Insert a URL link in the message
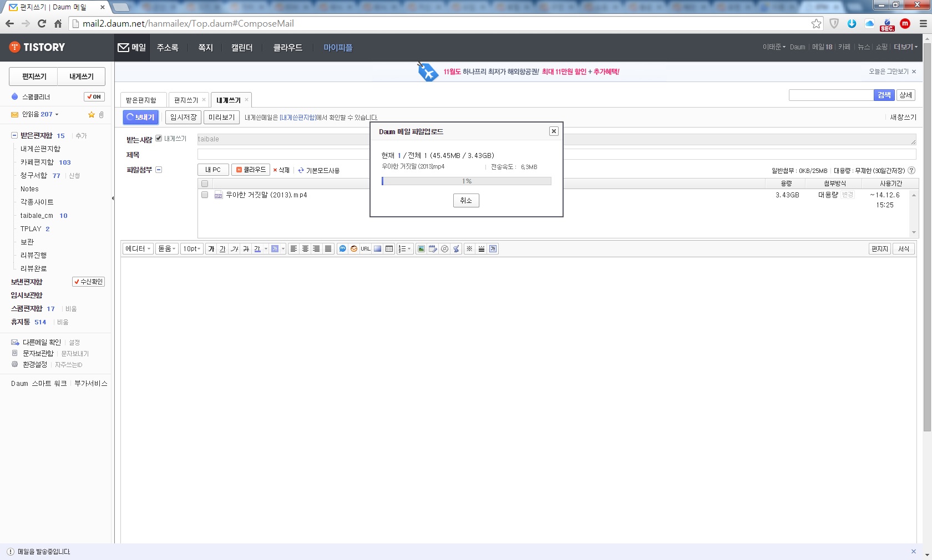This screenshot has width=932, height=560. coord(366,249)
